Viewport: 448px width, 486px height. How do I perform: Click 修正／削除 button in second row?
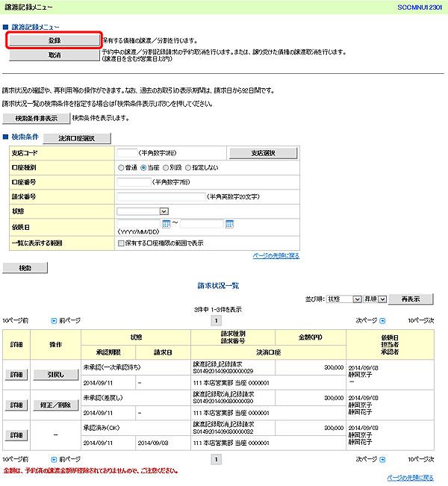point(56,405)
